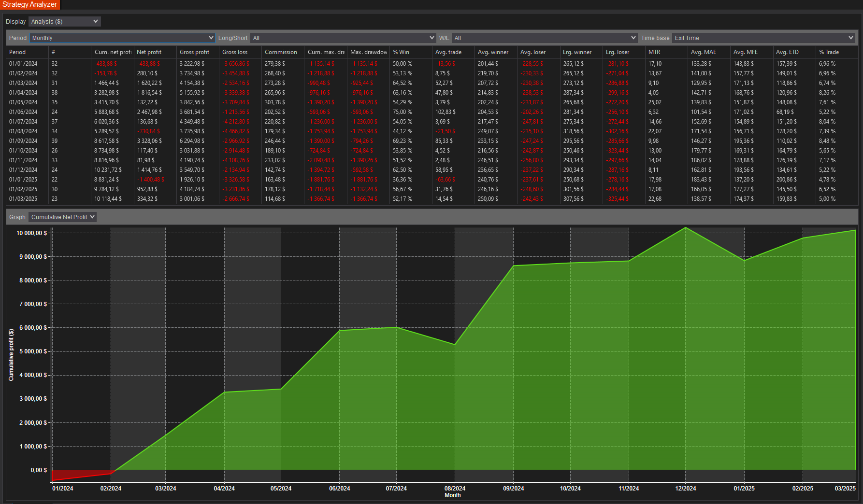
Task: Select the 01/08/2024 period row
Action: (x=432, y=131)
